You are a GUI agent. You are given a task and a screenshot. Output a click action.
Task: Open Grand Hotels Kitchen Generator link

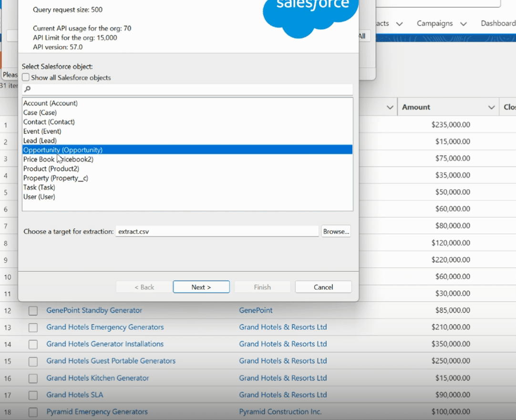point(98,378)
